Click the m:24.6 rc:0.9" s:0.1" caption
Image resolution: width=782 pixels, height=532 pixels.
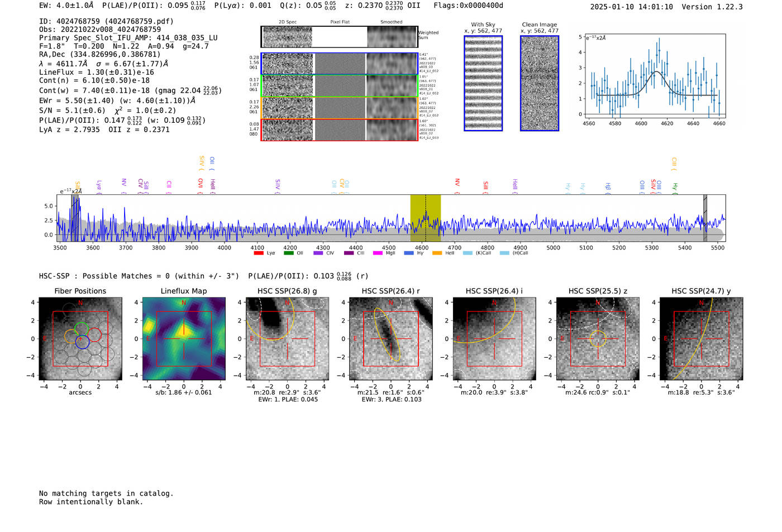click(x=598, y=392)
